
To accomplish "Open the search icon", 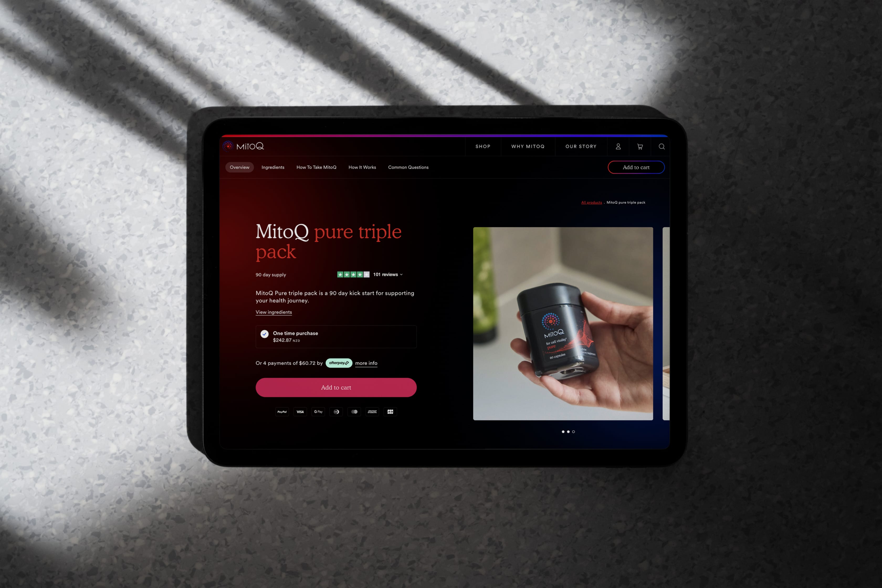I will 662,146.
